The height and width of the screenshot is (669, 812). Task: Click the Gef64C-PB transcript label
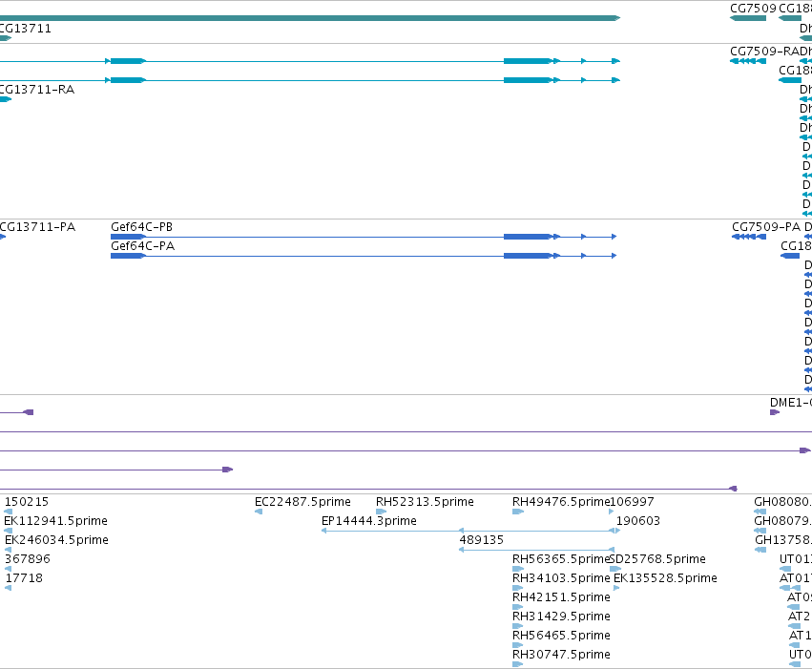pyautogui.click(x=141, y=227)
